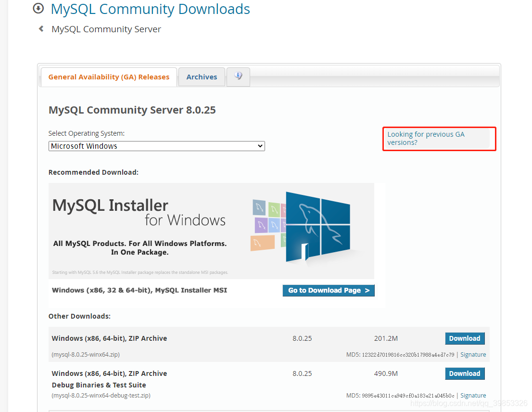Click the Other Downloads label
This screenshot has width=532, height=412.
click(79, 316)
